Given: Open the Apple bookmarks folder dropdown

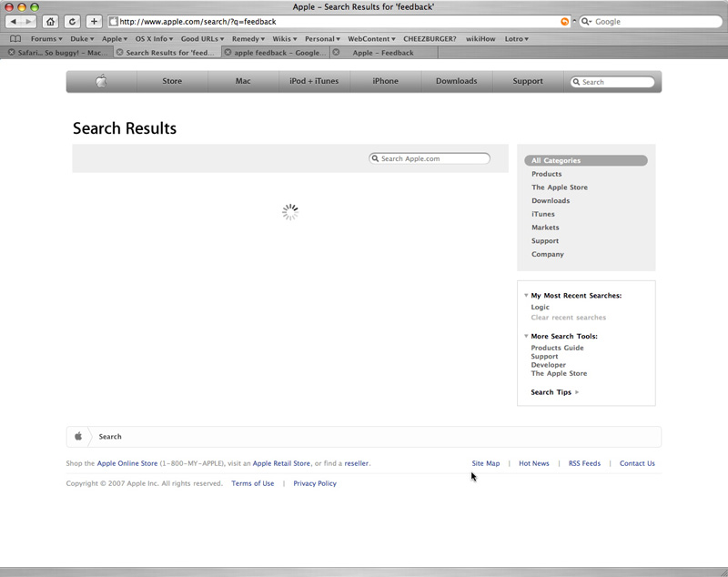Looking at the screenshot, I should pyautogui.click(x=112, y=39).
